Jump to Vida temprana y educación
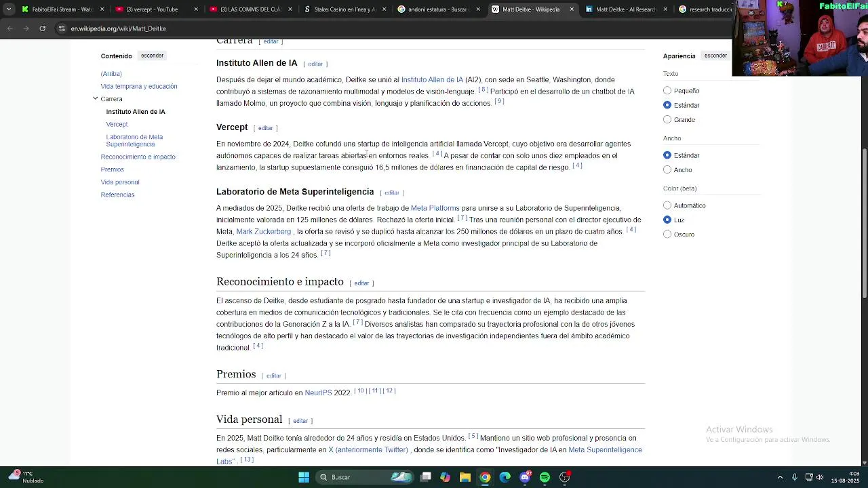Screen dimensions: 868x488 click(139, 86)
